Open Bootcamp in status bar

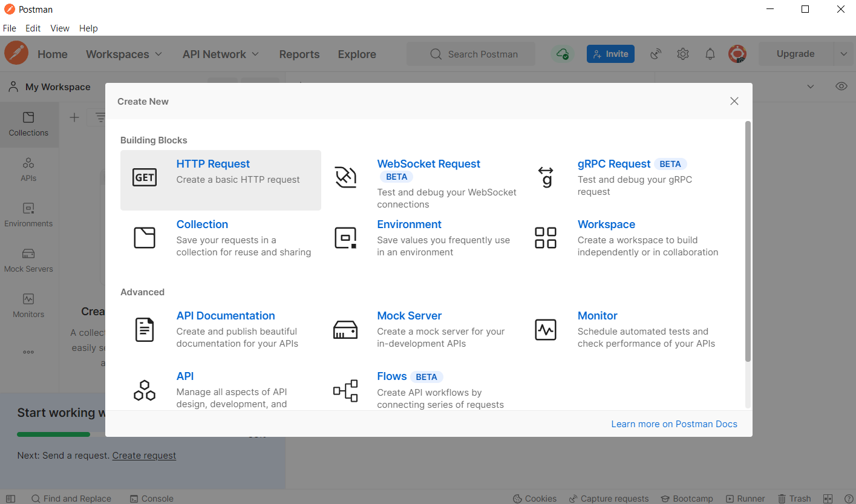click(x=687, y=499)
